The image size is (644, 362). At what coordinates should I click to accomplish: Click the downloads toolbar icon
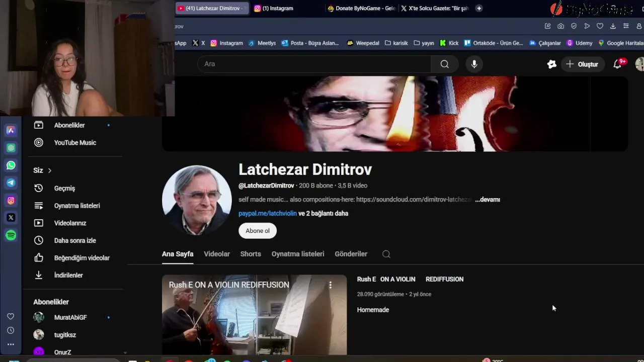pos(613,26)
